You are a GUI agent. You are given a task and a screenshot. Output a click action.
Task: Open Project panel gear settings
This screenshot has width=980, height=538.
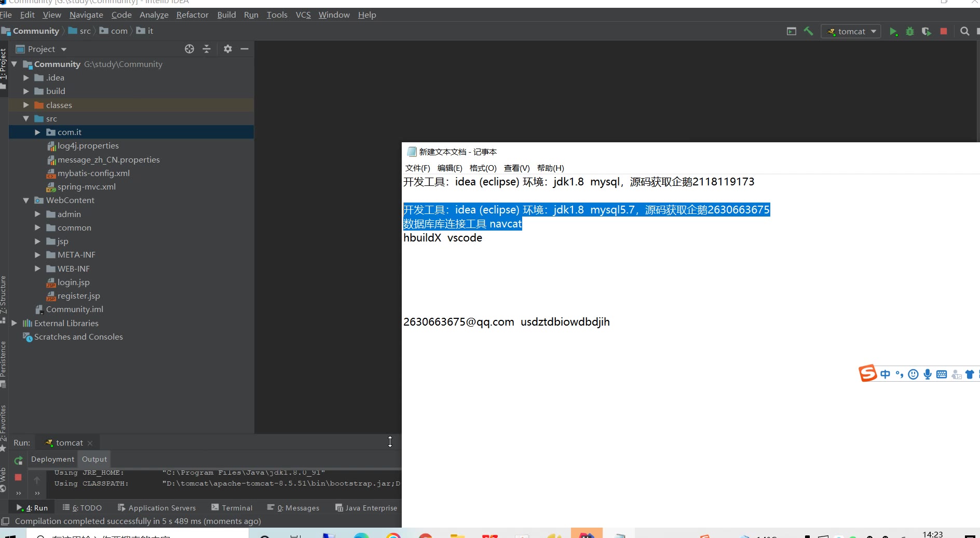228,49
